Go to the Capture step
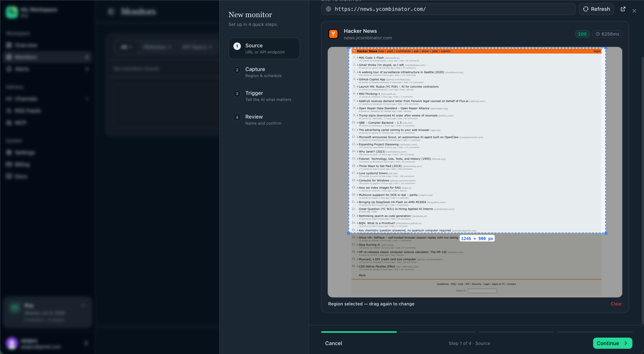The width and height of the screenshot is (644, 354). [264, 72]
